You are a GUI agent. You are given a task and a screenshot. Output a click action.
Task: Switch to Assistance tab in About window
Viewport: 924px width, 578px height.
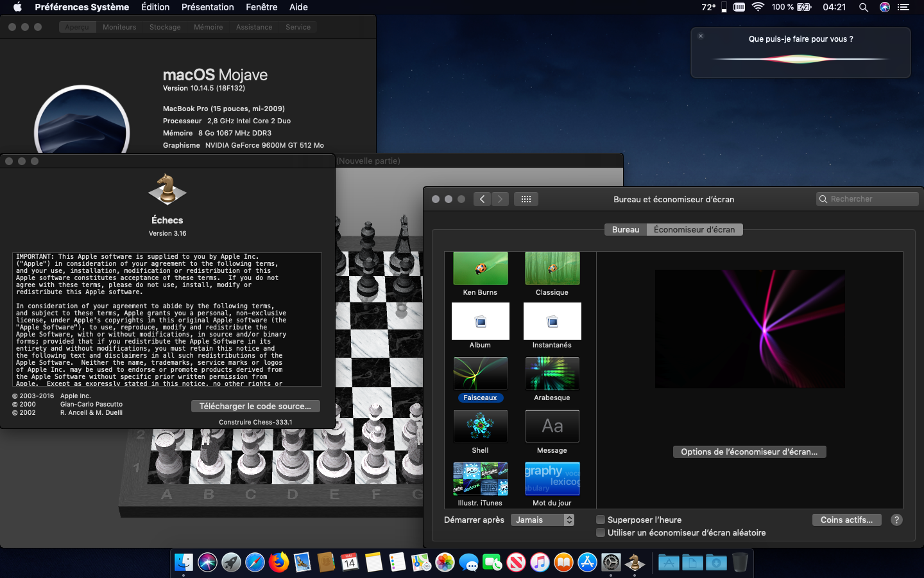[x=254, y=27]
